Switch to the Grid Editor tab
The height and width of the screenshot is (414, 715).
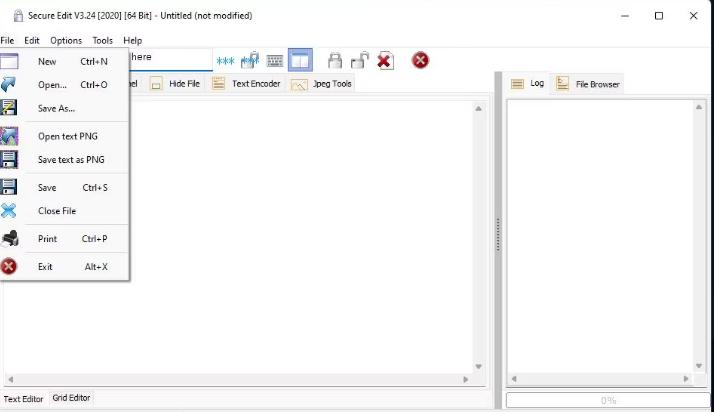click(x=71, y=398)
